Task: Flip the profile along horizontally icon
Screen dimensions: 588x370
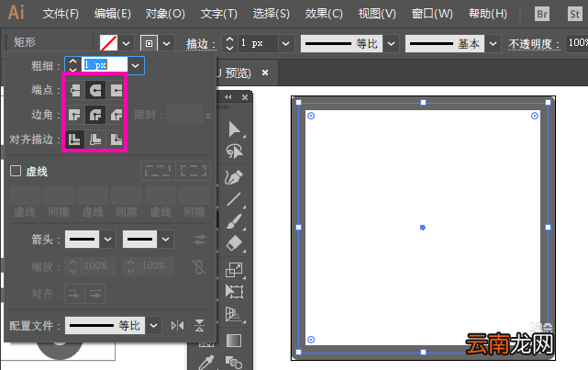Action: click(177, 325)
